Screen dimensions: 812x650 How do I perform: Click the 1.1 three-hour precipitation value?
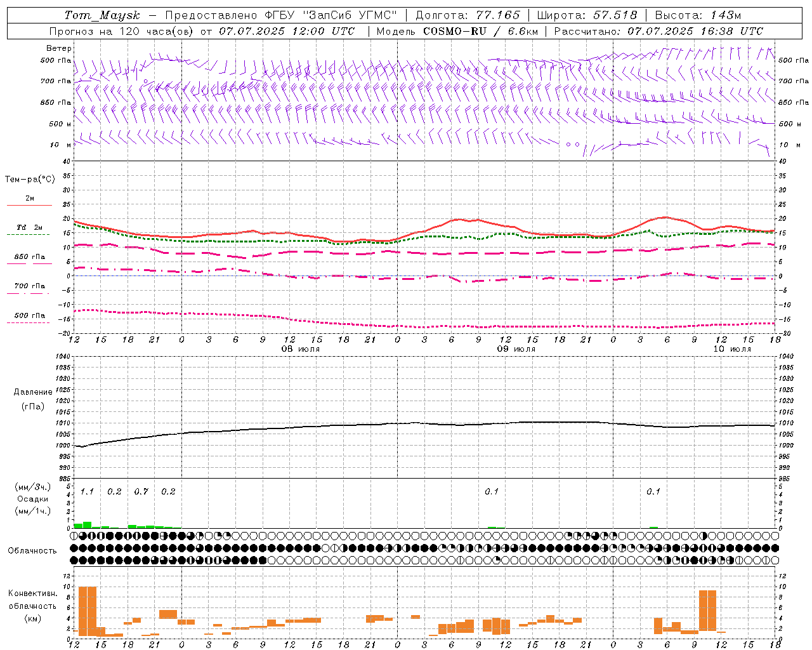[x=87, y=491]
